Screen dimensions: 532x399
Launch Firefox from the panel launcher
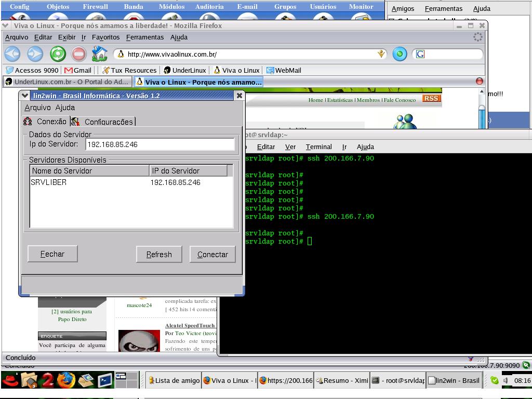(66, 380)
